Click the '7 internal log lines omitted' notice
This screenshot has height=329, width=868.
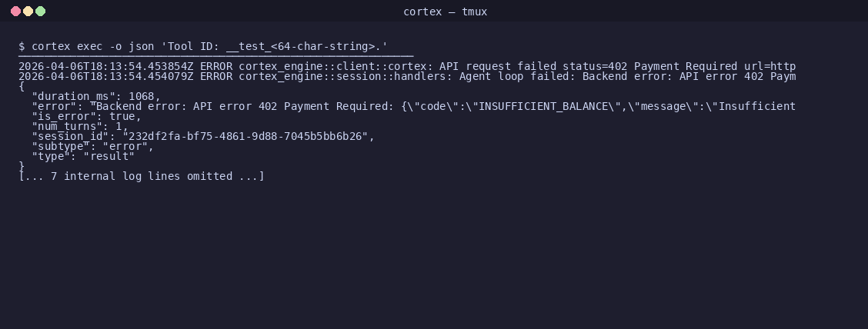tap(142, 176)
